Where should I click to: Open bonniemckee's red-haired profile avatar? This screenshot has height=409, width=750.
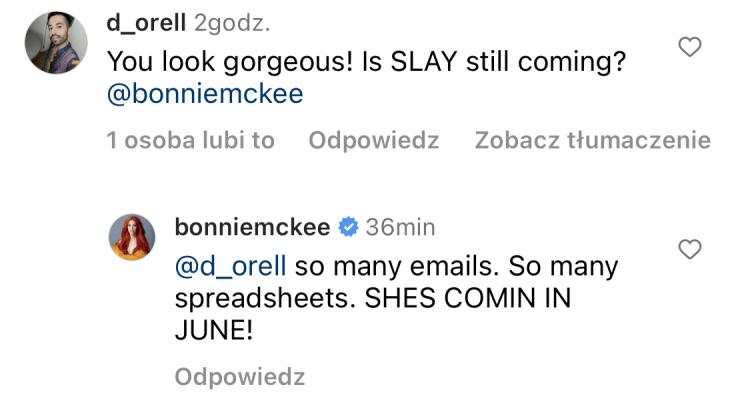[132, 237]
